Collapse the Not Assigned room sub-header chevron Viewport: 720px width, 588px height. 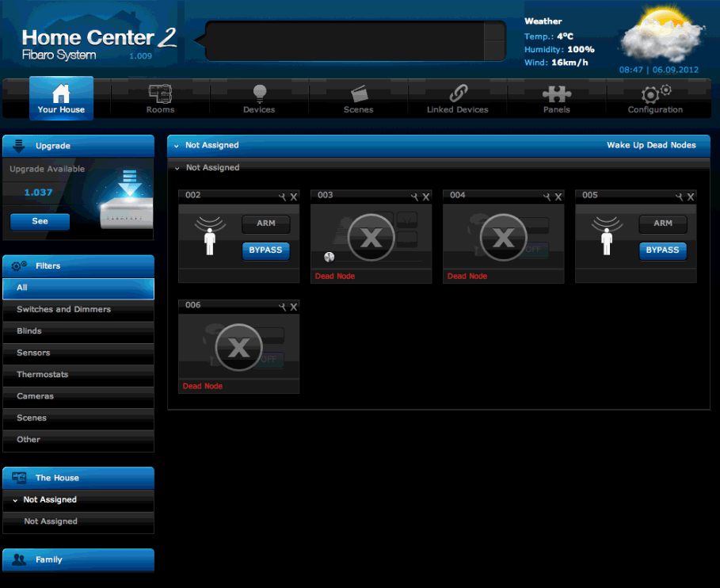point(177,169)
